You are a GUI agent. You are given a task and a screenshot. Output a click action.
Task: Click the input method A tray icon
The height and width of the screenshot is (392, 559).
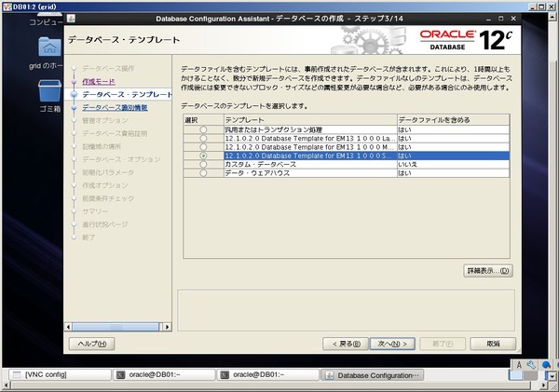(x=519, y=365)
